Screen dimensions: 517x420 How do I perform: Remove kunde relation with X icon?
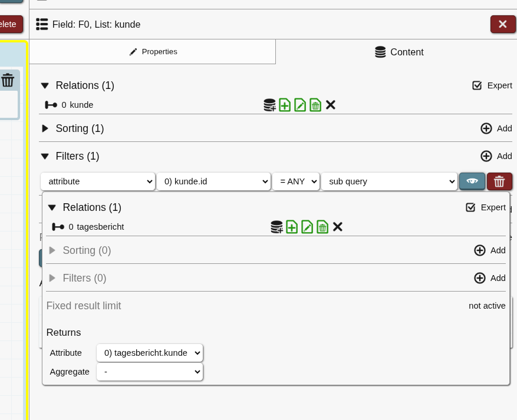pos(331,105)
